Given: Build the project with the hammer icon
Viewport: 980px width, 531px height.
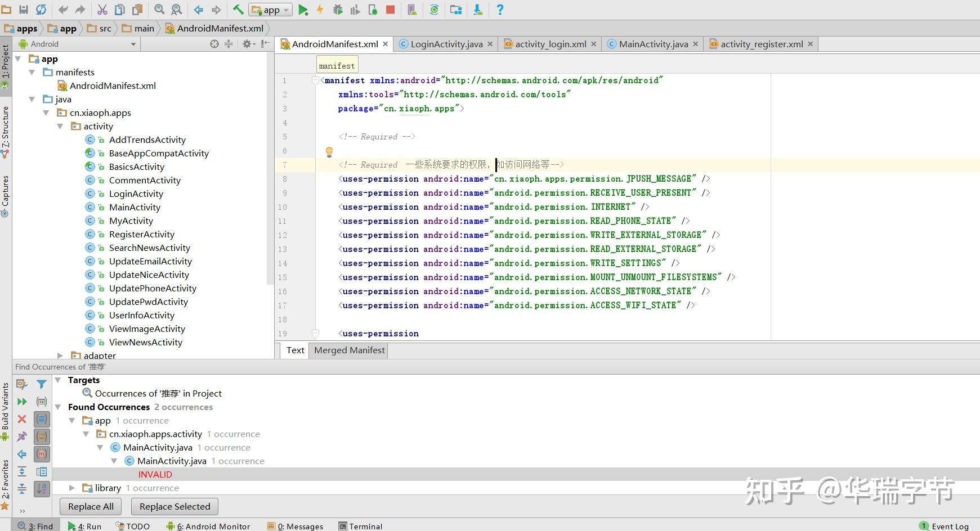Looking at the screenshot, I should coord(238,10).
